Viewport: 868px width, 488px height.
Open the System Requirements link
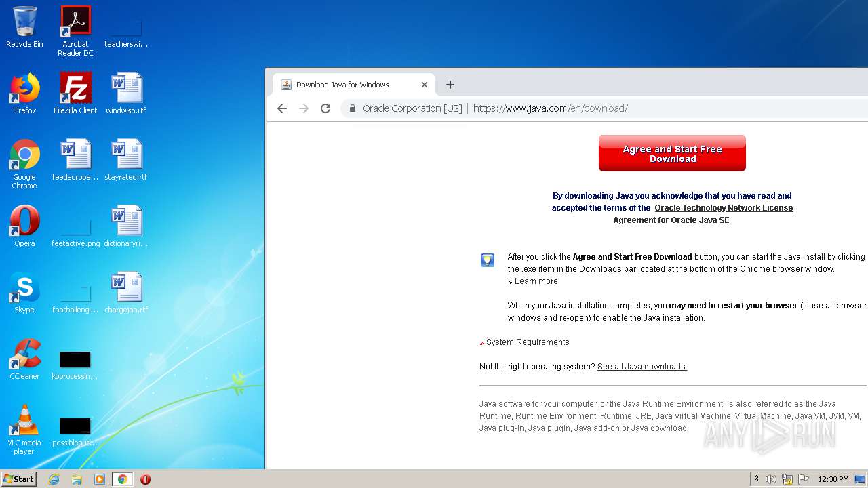point(528,342)
